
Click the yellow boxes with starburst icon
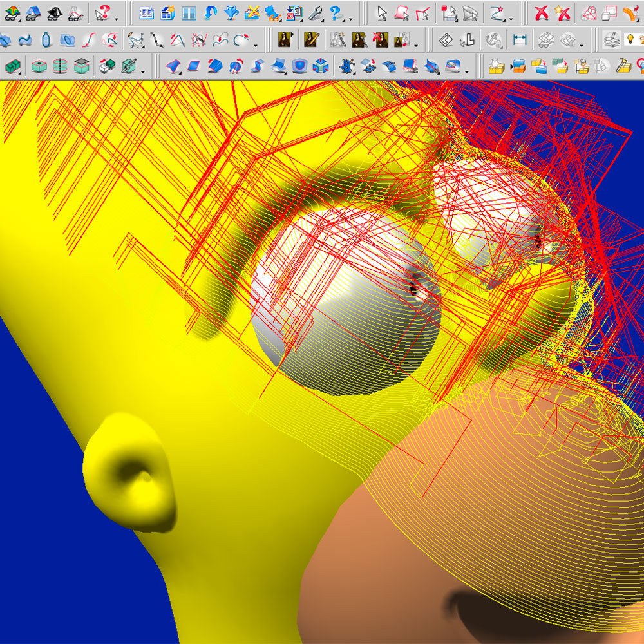496,66
